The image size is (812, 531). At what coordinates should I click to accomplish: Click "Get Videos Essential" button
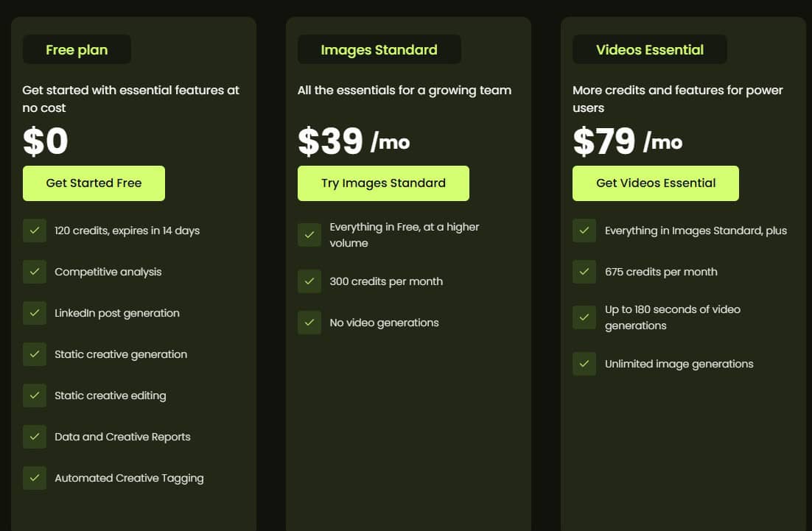[655, 183]
